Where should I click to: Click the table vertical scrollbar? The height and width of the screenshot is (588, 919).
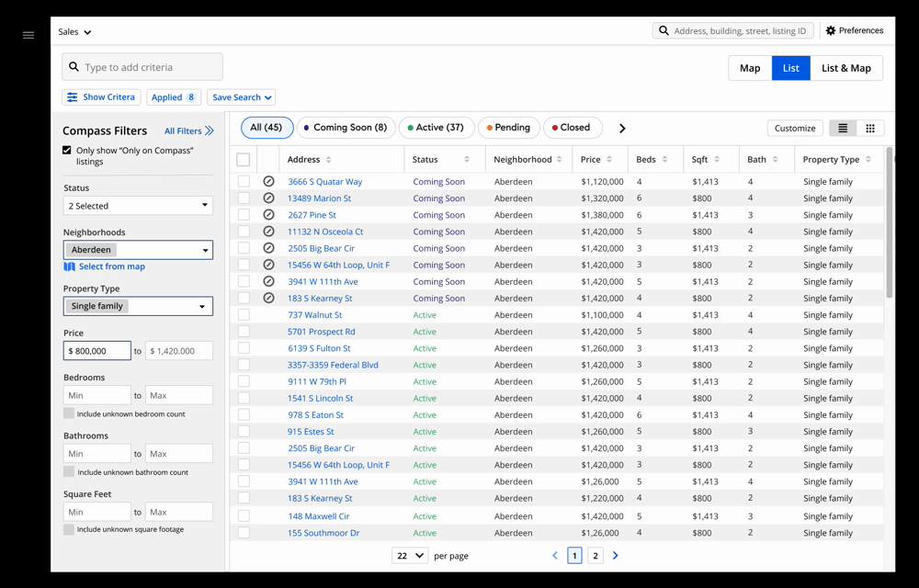click(x=889, y=222)
